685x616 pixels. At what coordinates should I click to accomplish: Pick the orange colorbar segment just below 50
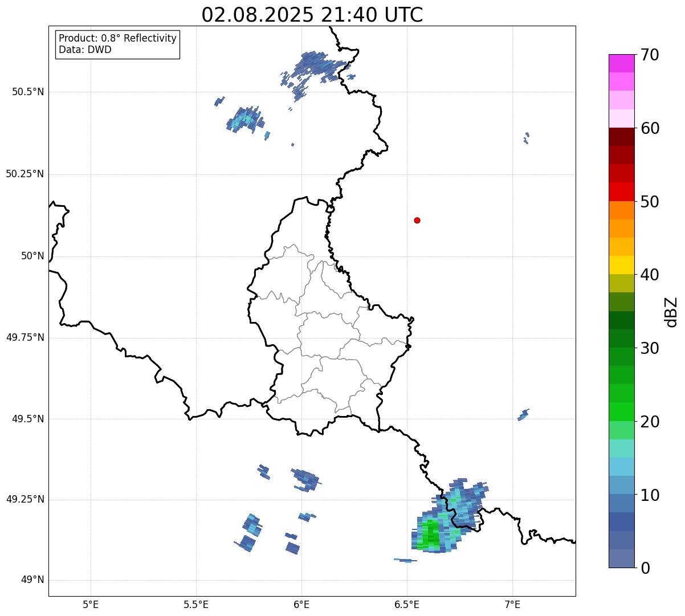[x=621, y=210]
